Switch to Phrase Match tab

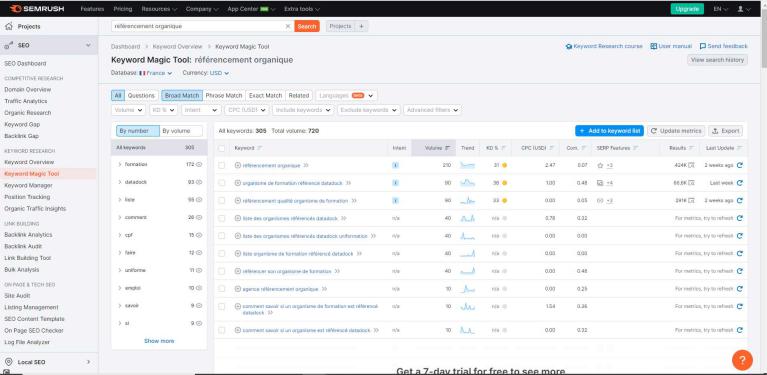[x=224, y=95]
